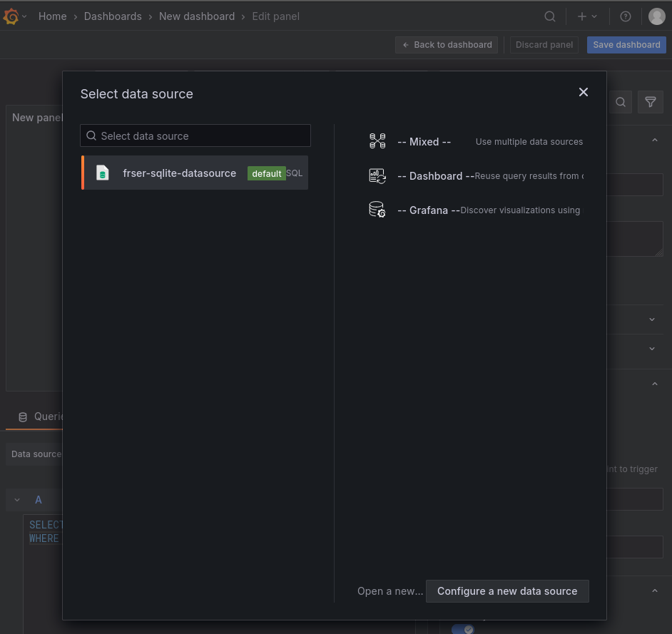Click the Save dashboard button
Viewport: 672px width, 634px height.
[x=626, y=44]
